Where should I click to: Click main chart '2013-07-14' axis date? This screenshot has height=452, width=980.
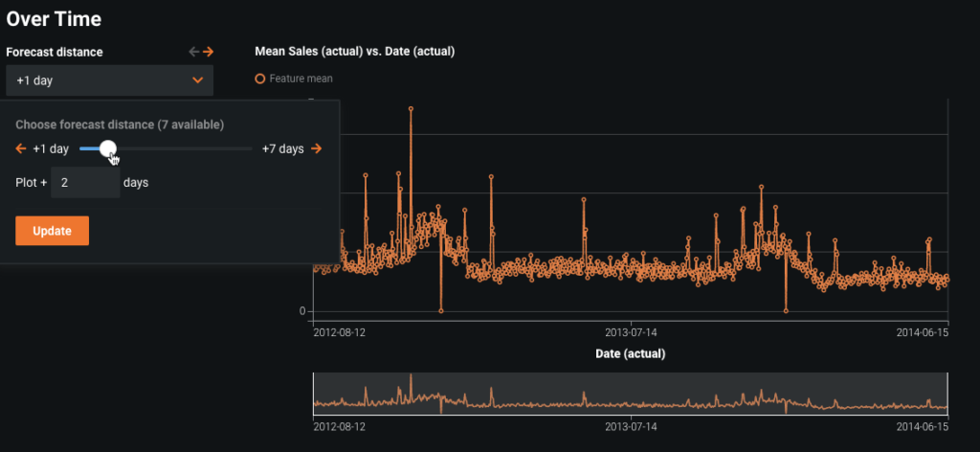pos(632,332)
